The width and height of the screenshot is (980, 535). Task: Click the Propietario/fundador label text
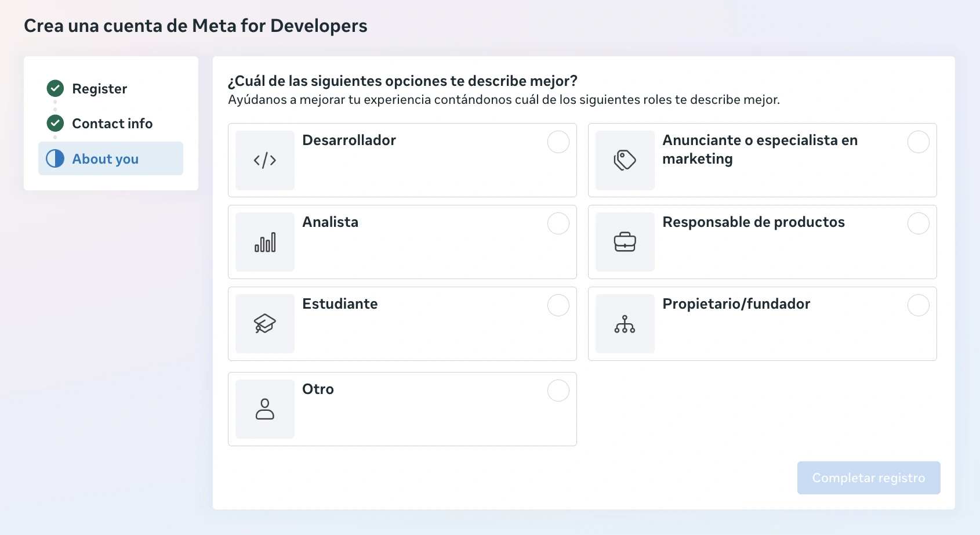[x=736, y=303]
